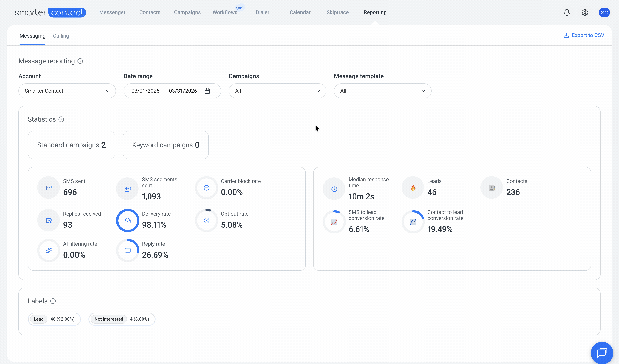
Task: Expand the Campaigns filter dropdown
Action: point(277,91)
